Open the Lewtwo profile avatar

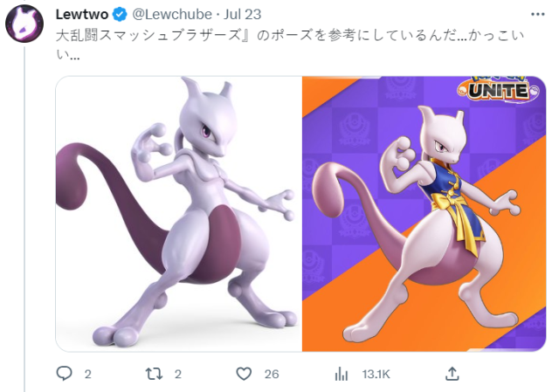point(24,24)
